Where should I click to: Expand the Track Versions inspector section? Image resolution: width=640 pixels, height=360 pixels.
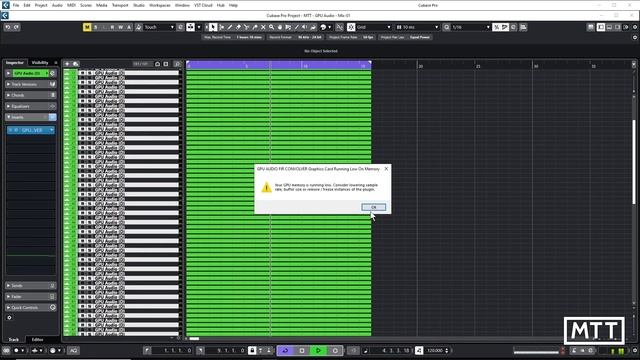[x=31, y=84]
